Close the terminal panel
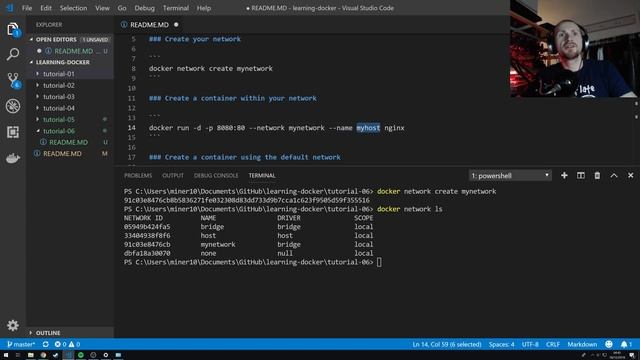 631,176
